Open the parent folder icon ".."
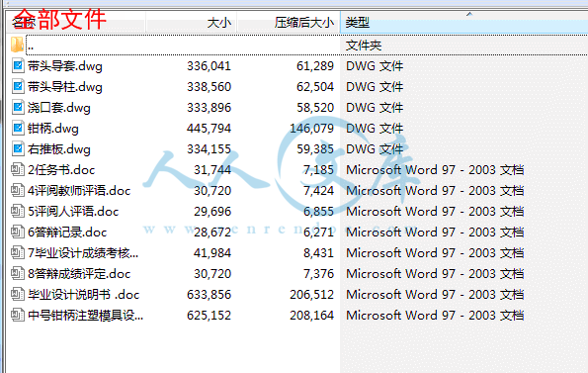The image size is (588, 373). pyautogui.click(x=17, y=46)
